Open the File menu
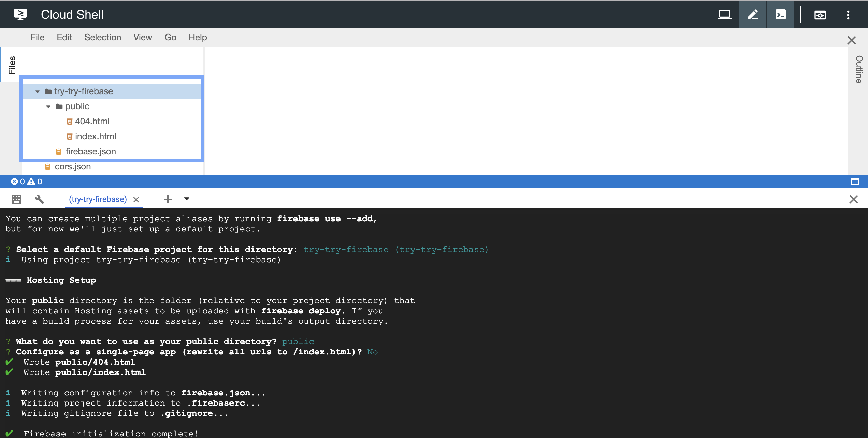This screenshot has height=438, width=868. (x=38, y=37)
